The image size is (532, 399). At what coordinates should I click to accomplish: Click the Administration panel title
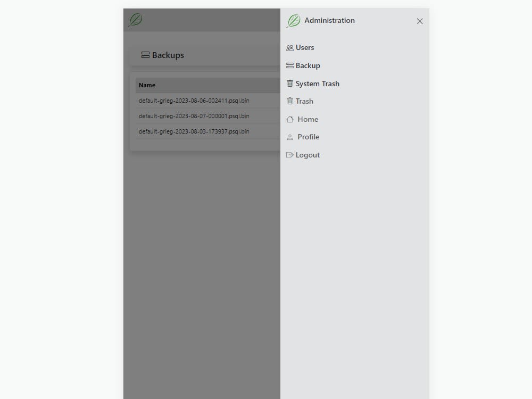click(x=329, y=20)
